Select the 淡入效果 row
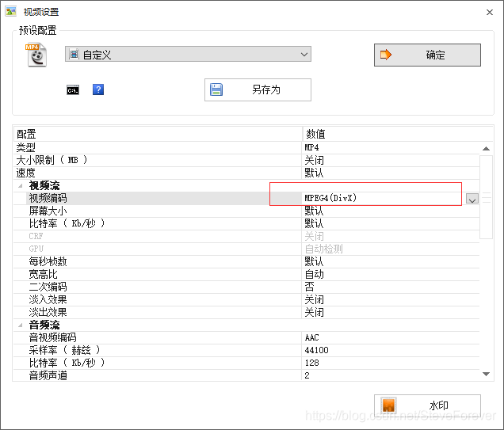The width and height of the screenshot is (504, 430). pyautogui.click(x=246, y=299)
